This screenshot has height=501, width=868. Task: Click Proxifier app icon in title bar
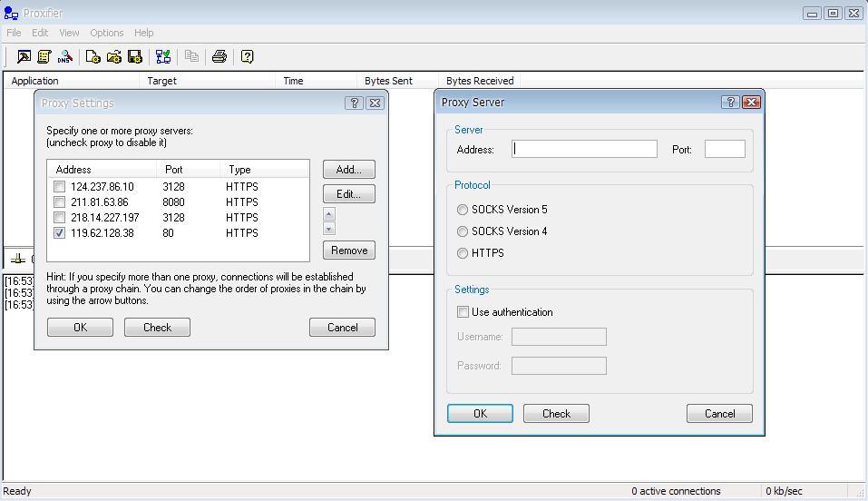[x=11, y=13]
